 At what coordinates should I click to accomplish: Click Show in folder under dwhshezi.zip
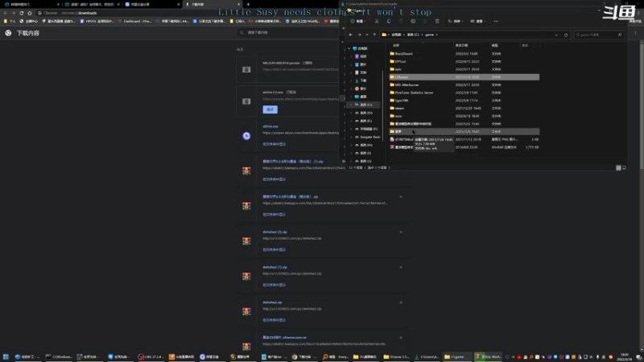tap(274, 320)
